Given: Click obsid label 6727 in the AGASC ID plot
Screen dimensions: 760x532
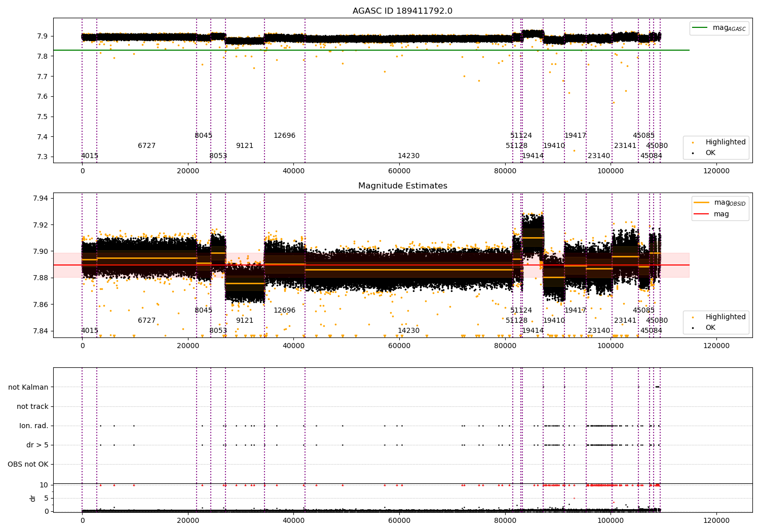Looking at the screenshot, I should tap(147, 146).
